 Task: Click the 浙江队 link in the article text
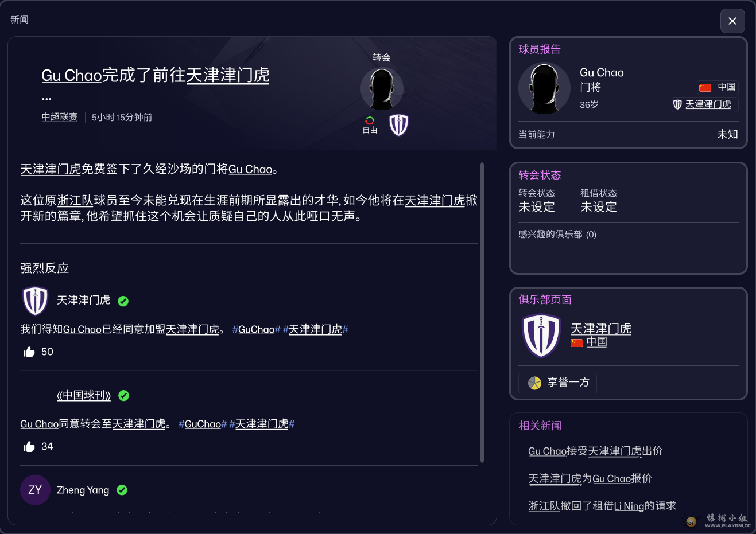pyautogui.click(x=75, y=201)
